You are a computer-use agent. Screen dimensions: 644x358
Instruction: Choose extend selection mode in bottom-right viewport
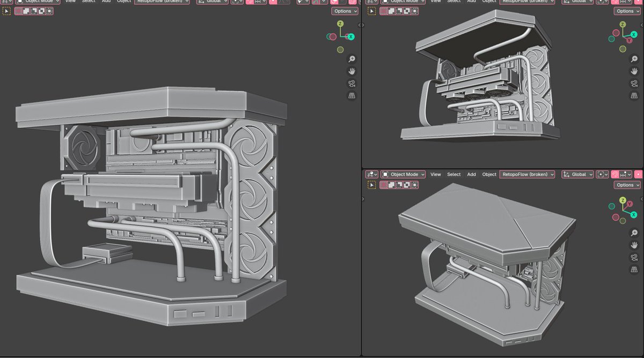pyautogui.click(x=391, y=185)
